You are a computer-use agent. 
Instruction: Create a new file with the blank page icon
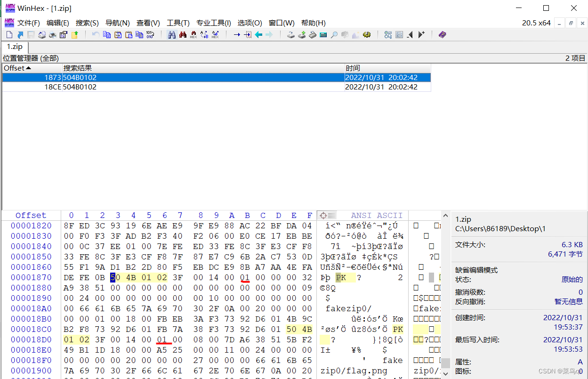point(8,34)
